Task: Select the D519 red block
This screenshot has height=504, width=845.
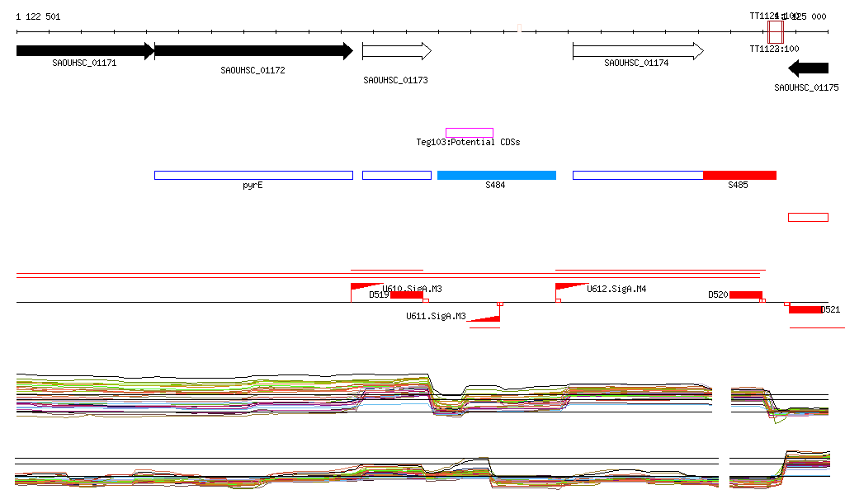Action: (407, 295)
